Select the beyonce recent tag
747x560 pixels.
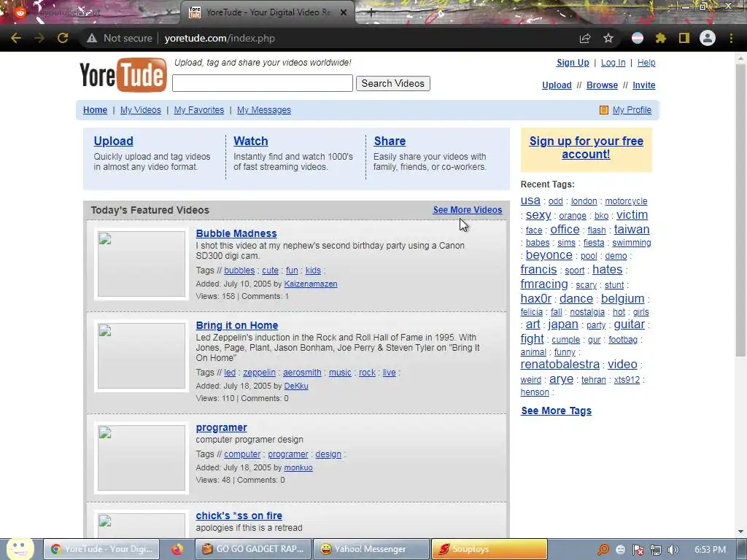tap(549, 254)
